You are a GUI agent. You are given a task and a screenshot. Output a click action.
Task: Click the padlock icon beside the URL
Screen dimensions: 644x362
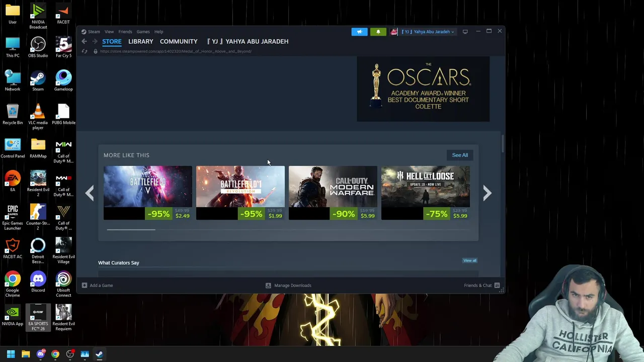coord(95,51)
